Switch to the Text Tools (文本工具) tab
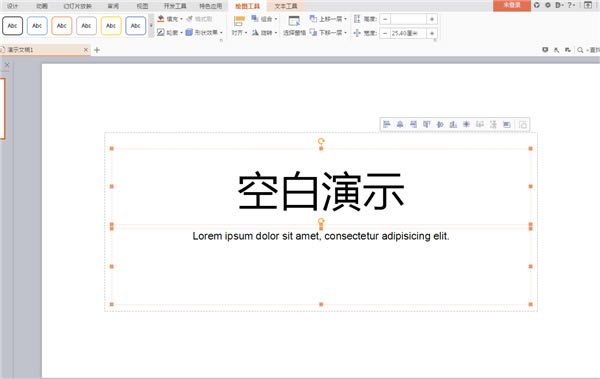Viewport: 600px width, 379px height. coord(285,6)
